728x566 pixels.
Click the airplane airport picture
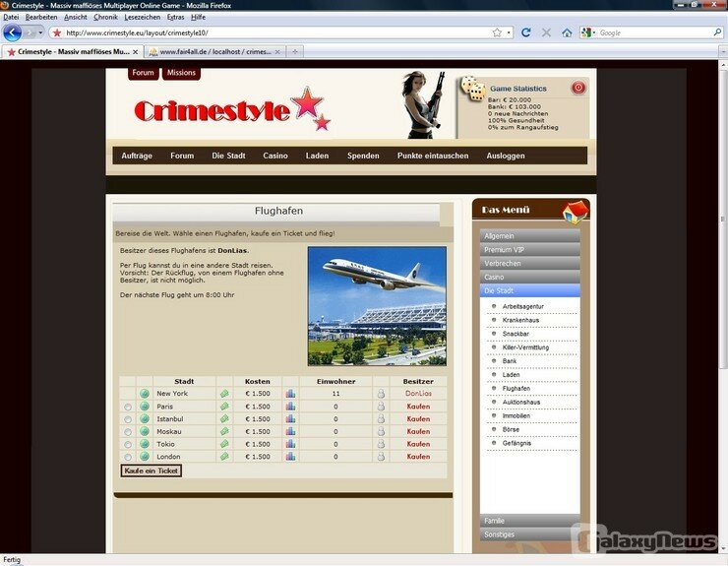(x=377, y=306)
